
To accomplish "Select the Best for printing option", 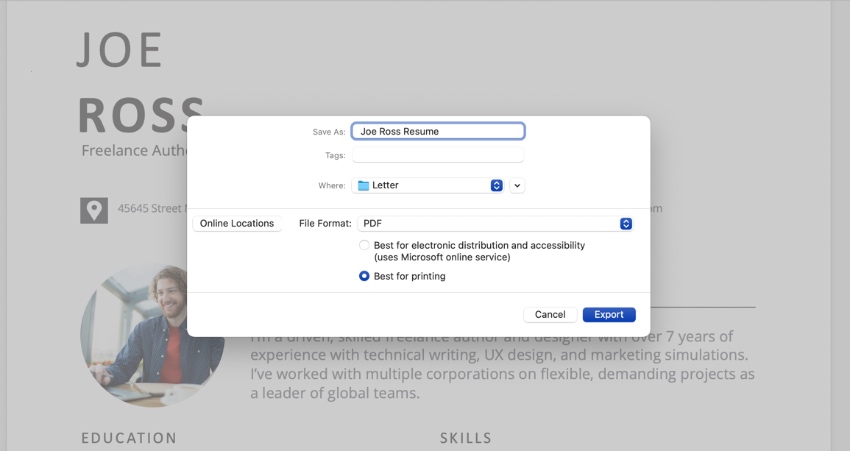I will 364,276.
